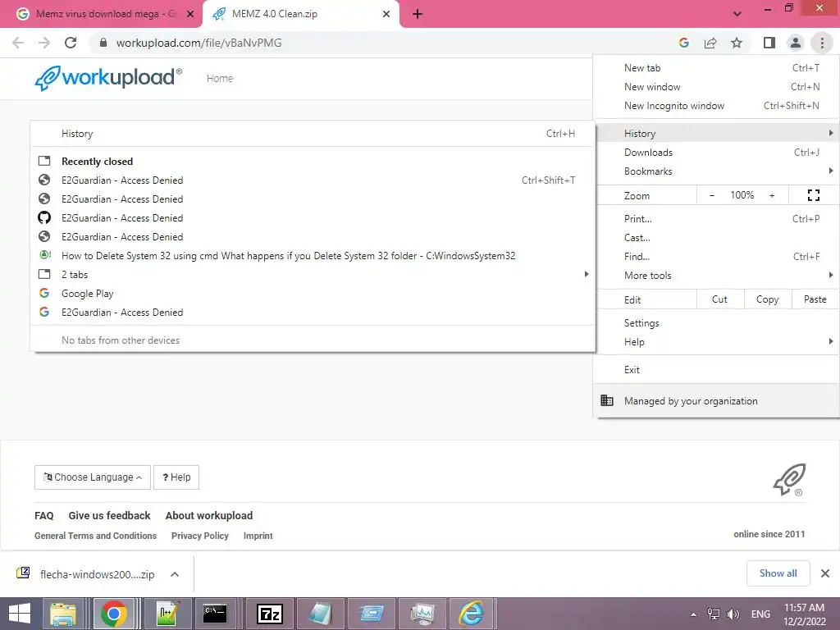This screenshot has width=840, height=630.
Task: Open the Command Prompt taskbar icon
Action: (215, 614)
